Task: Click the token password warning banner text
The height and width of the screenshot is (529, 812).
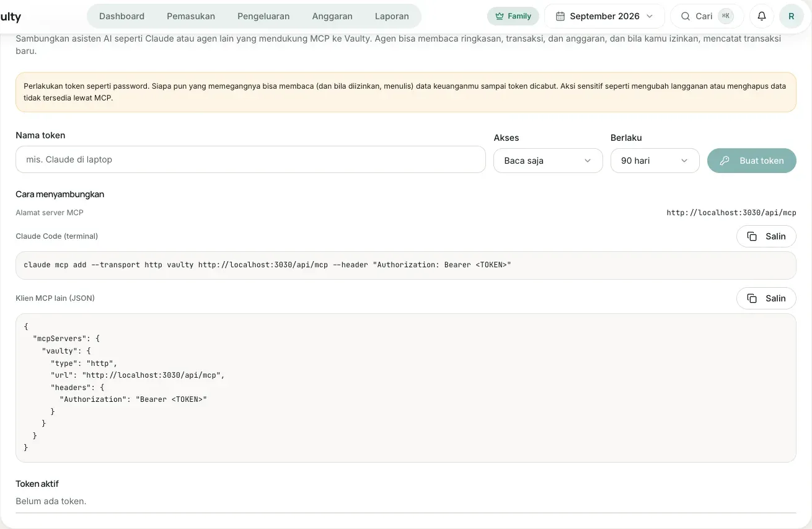Action: point(405,92)
